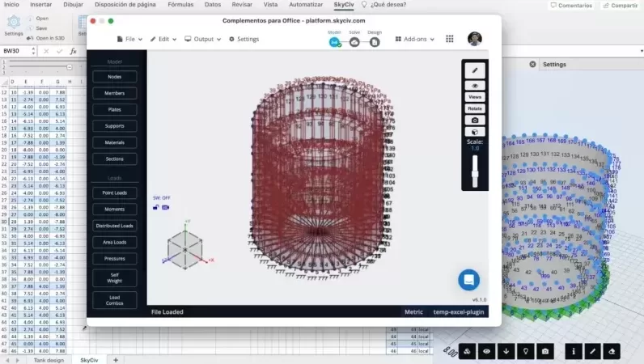Select the Solve stage icon
This screenshot has height=364, width=644.
[x=354, y=42]
